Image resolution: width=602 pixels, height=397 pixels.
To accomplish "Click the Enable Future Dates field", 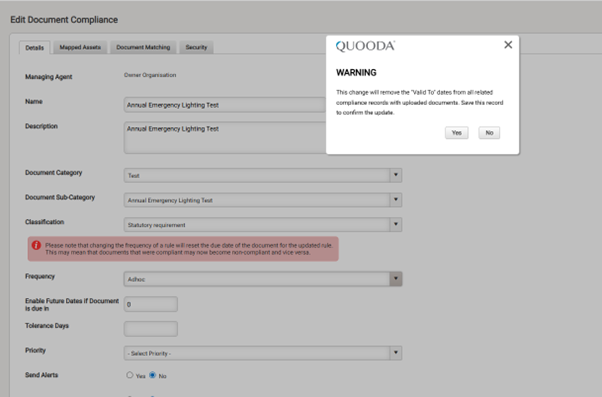I will [151, 304].
